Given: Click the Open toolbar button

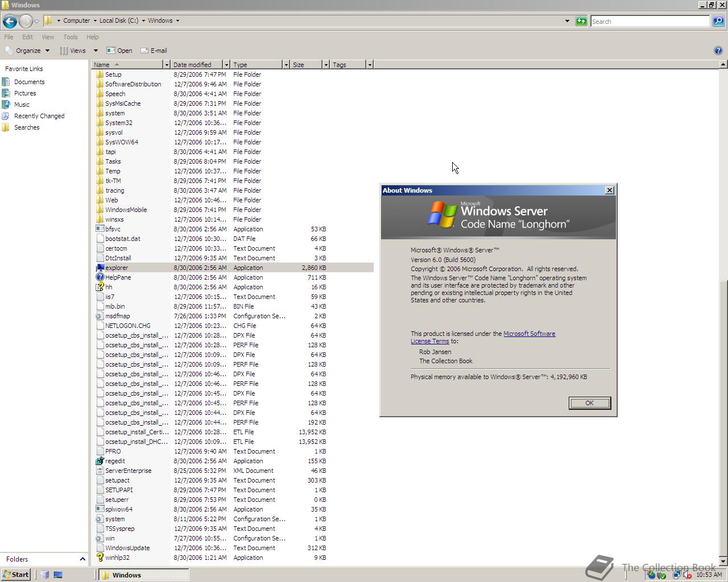Looking at the screenshot, I should point(119,51).
